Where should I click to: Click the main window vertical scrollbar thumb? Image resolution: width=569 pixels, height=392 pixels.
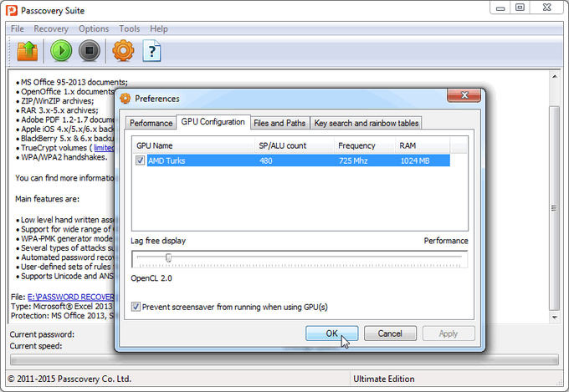tap(554, 208)
